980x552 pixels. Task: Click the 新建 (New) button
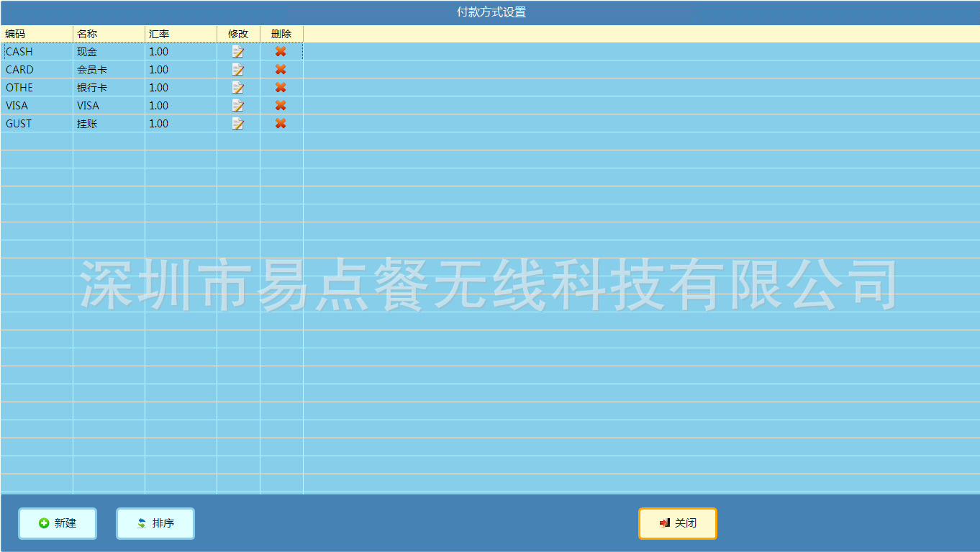click(x=58, y=523)
